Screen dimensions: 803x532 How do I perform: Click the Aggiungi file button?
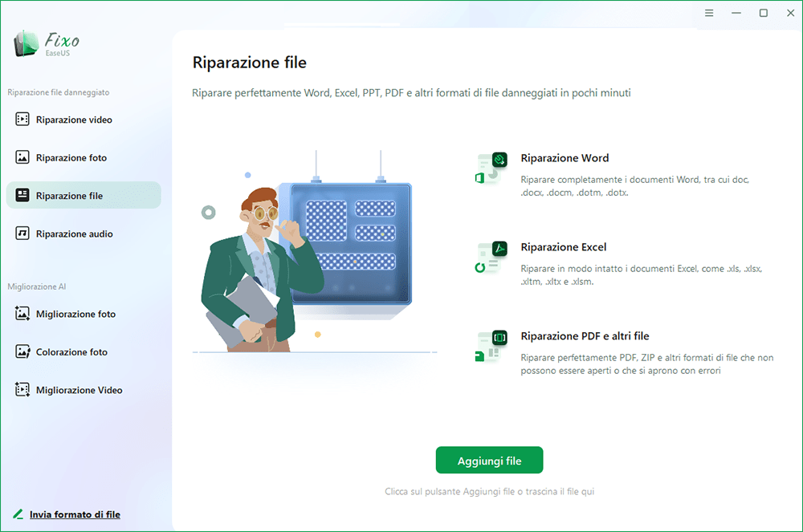coord(489,460)
